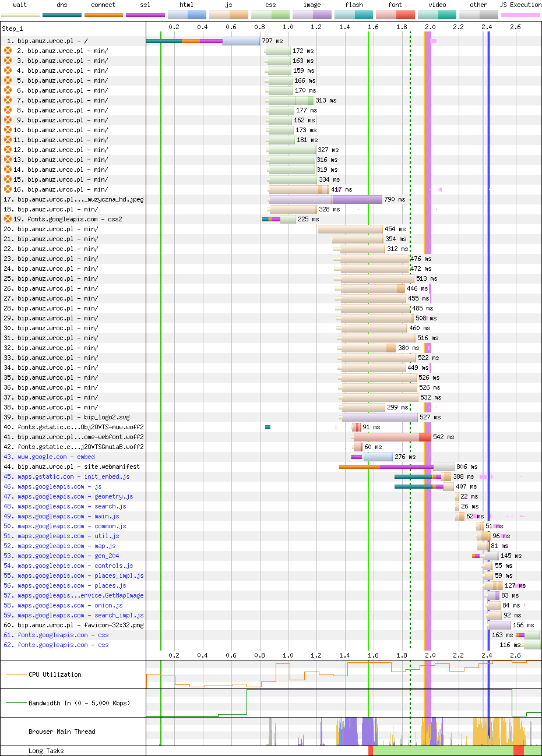Image resolution: width=542 pixels, height=756 pixels.
Task: Click the 'html' legend color swatch
Action: click(x=187, y=15)
